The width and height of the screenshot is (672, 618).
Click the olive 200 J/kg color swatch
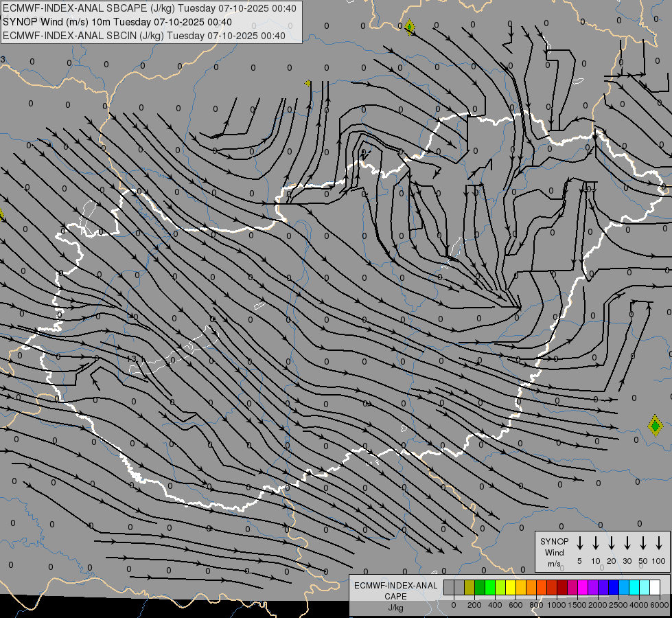[470, 588]
